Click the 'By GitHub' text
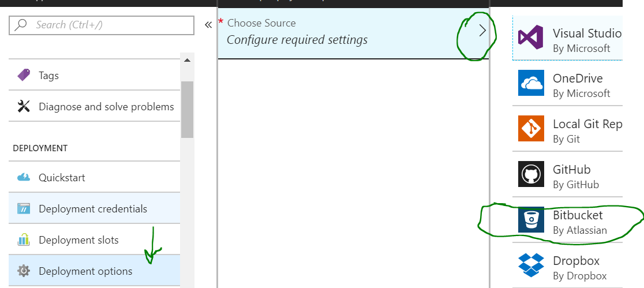The width and height of the screenshot is (644, 288). pyautogui.click(x=576, y=185)
